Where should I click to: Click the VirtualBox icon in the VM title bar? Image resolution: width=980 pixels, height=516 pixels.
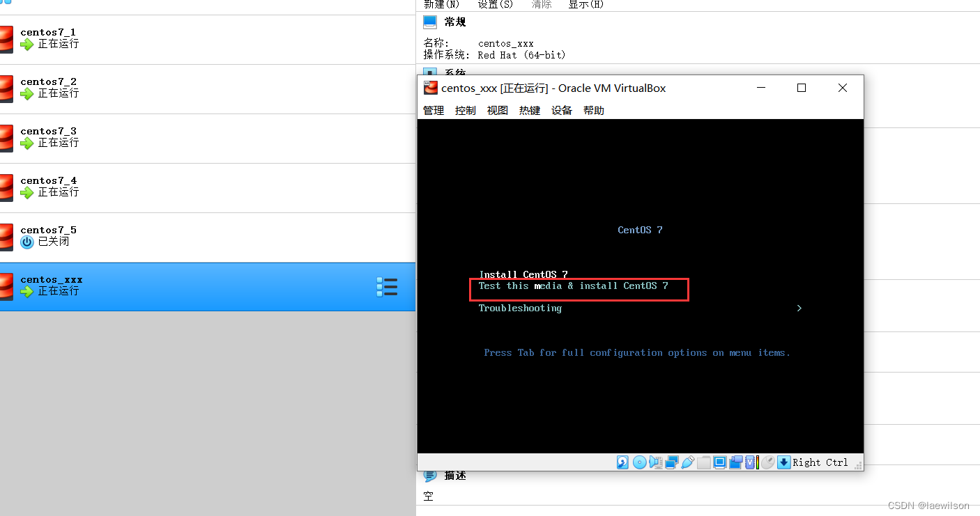431,88
